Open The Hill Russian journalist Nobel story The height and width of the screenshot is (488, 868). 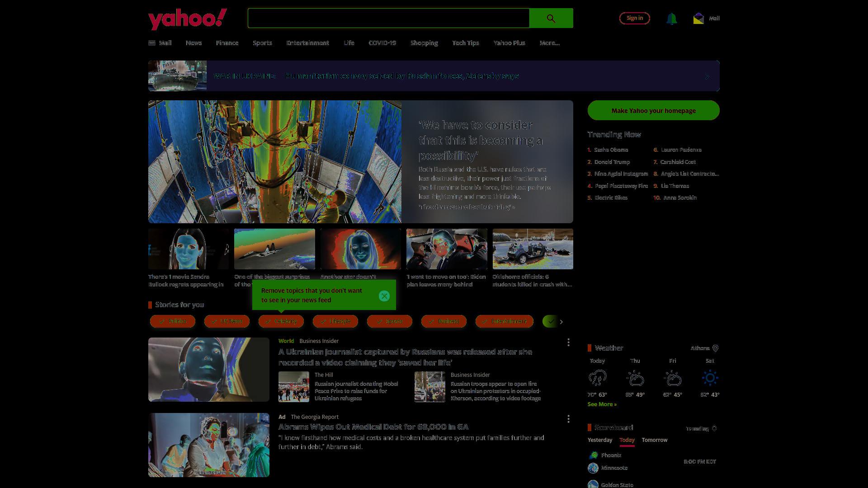click(356, 391)
